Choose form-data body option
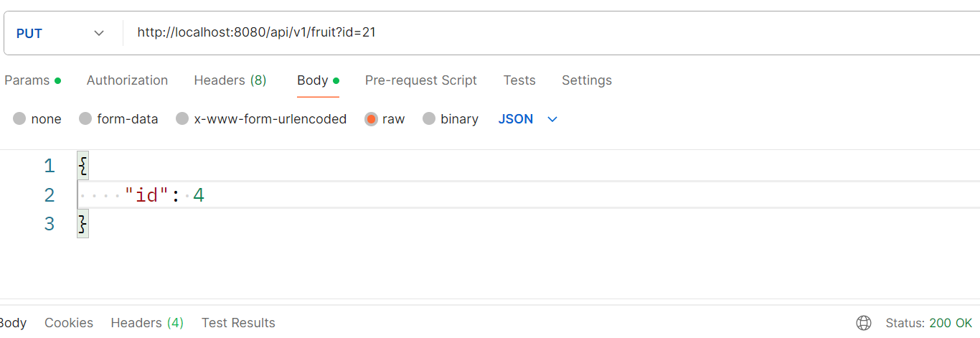 [85, 119]
